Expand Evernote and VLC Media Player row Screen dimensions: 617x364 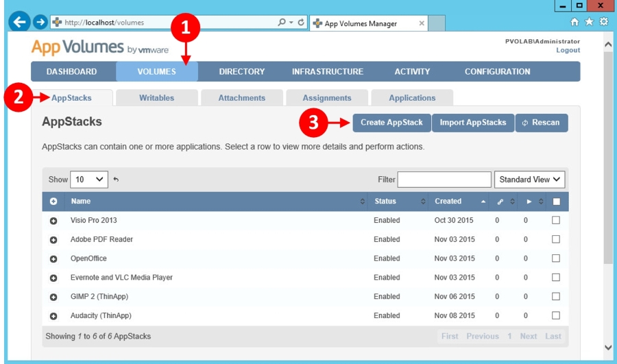pos(53,278)
